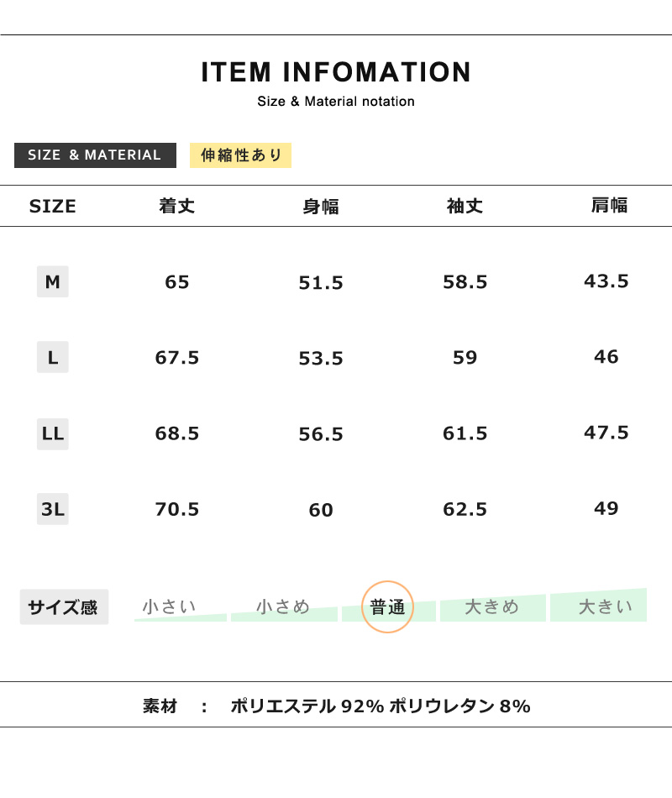
Task: Choose 小さい on the size-feel scale
Action: click(170, 606)
